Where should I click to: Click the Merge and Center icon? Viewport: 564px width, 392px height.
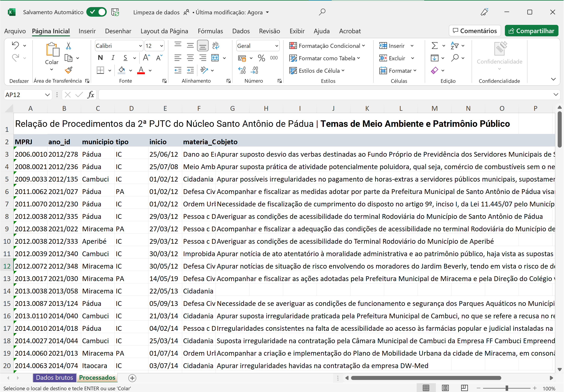point(215,58)
